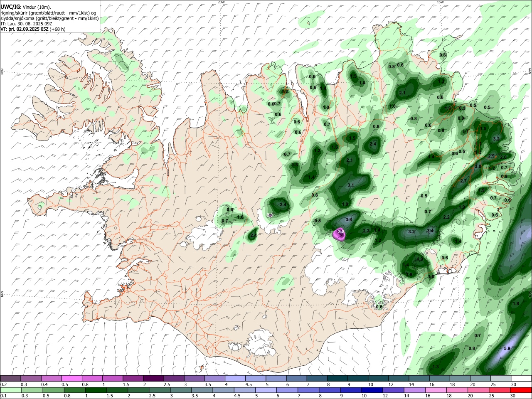Click the 2.9 precipitation value near east coast
This screenshot has width=532, height=399.
click(491, 156)
